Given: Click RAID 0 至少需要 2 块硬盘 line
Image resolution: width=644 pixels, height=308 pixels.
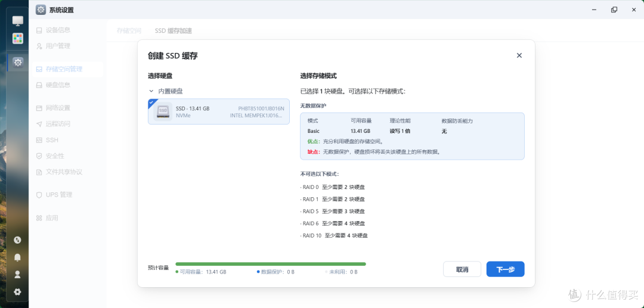Looking at the screenshot, I should point(332,188).
